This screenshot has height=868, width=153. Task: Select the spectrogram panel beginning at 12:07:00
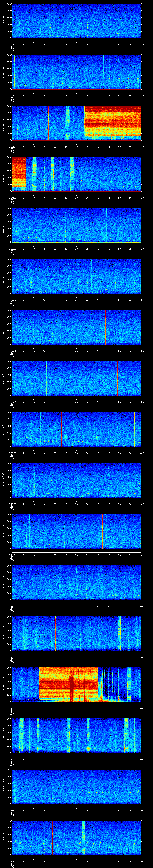pyautogui.click(x=76, y=327)
